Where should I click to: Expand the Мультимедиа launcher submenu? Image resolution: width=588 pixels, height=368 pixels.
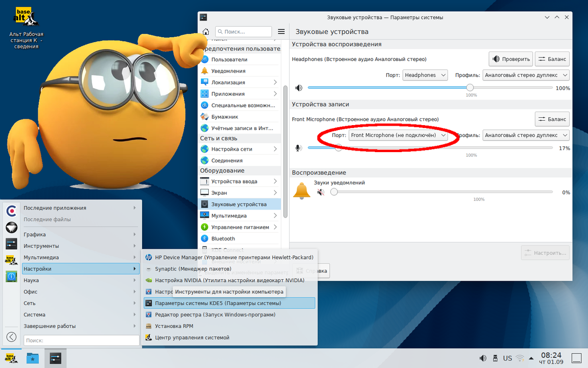(81, 257)
